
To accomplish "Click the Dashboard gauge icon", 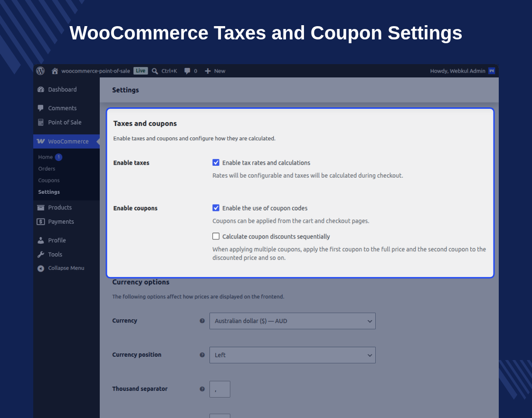I will pos(41,90).
